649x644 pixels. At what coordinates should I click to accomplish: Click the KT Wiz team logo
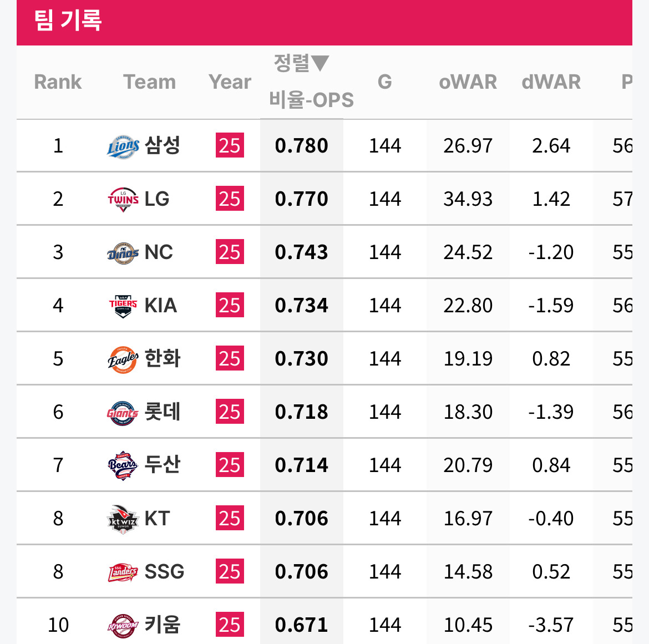(123, 519)
